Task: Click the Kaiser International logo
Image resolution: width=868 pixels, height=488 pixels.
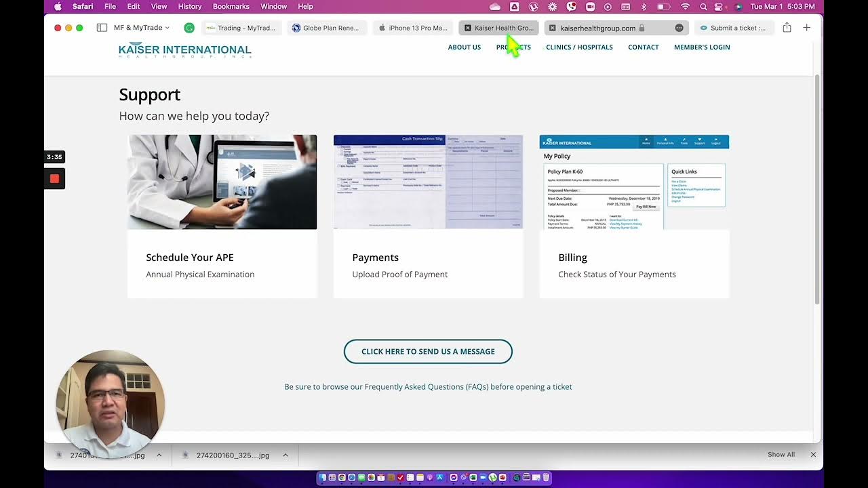Action: coord(184,51)
